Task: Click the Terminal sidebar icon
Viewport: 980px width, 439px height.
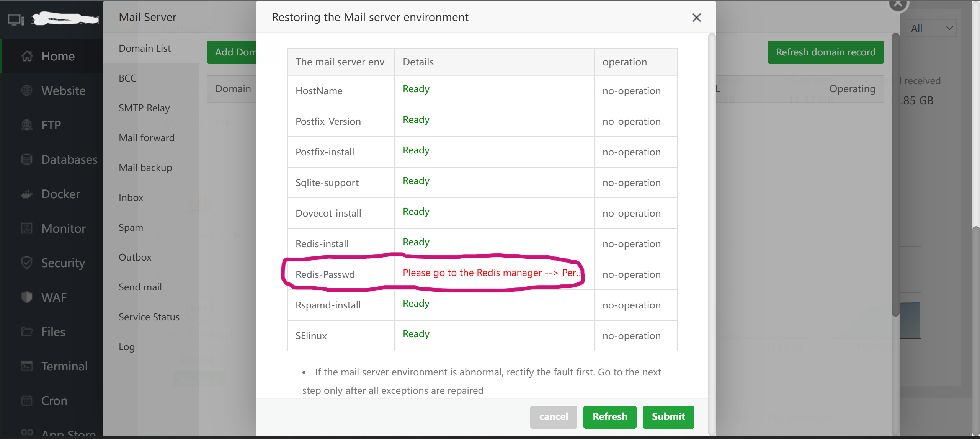Action: click(27, 366)
